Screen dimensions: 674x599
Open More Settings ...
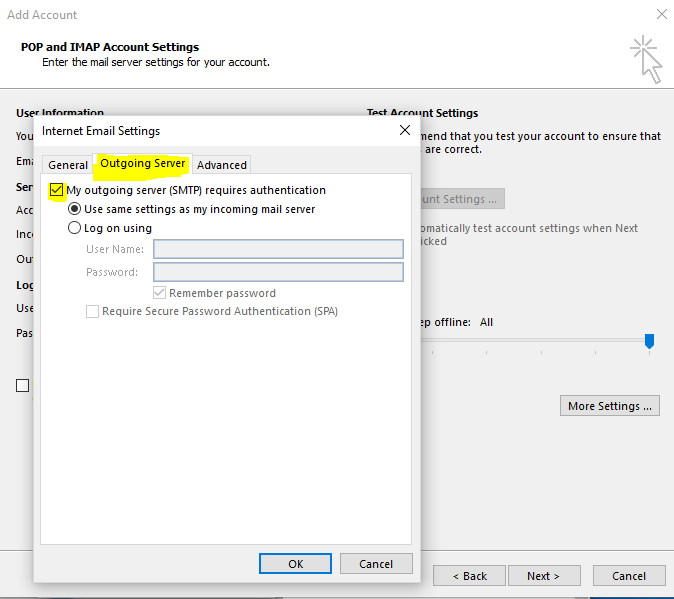pos(609,406)
